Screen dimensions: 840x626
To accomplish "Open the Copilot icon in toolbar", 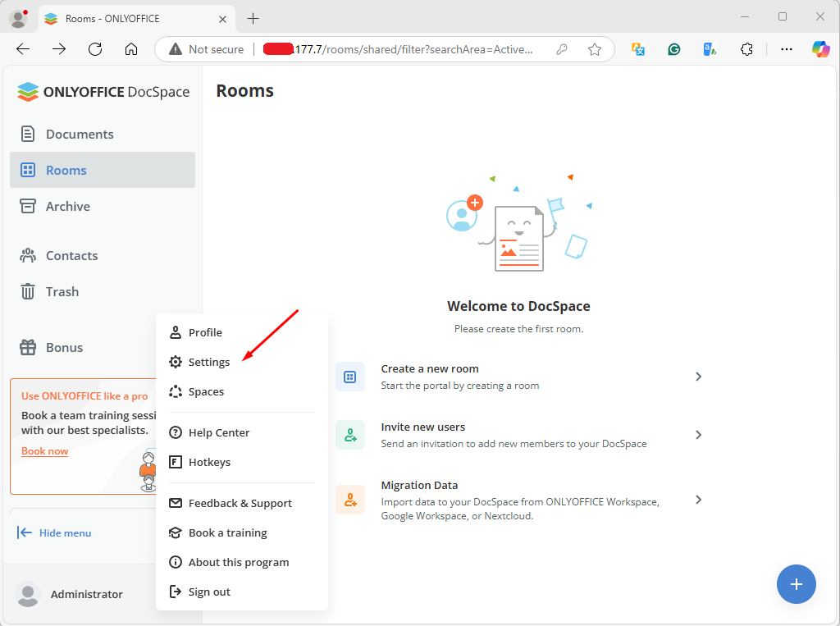I will [x=820, y=49].
